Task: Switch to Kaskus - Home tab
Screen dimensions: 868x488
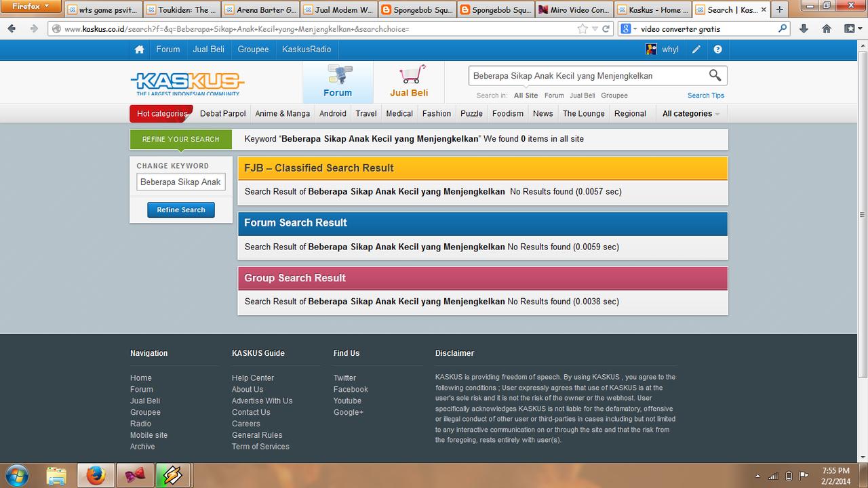Action: 652,9
